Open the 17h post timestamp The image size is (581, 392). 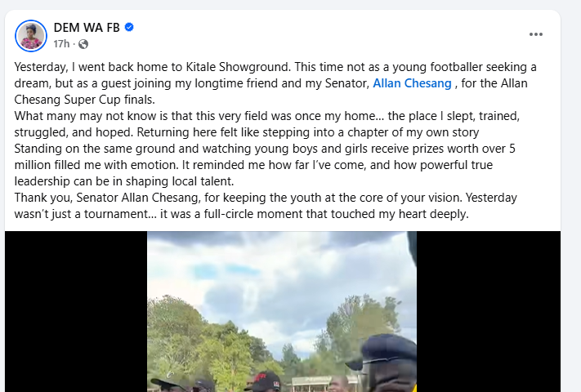[63, 44]
